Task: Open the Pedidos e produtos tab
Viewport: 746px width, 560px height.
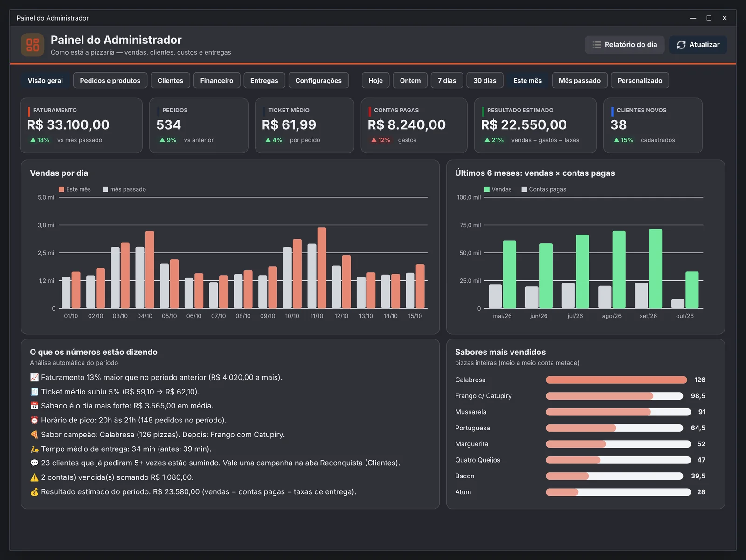Action: pos(110,80)
